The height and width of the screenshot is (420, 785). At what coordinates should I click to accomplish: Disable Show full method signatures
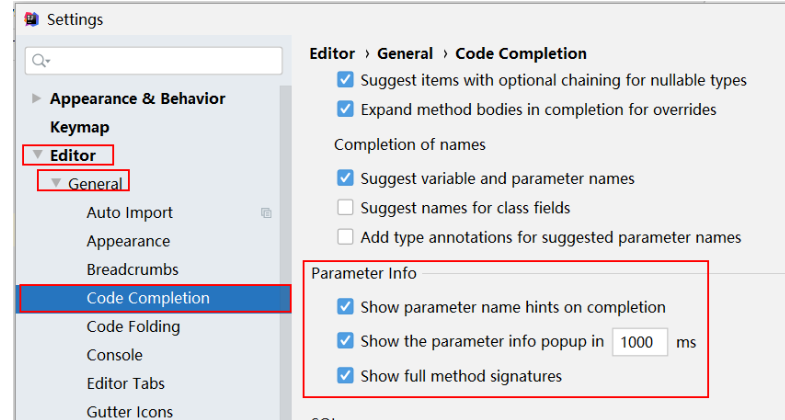click(x=345, y=376)
